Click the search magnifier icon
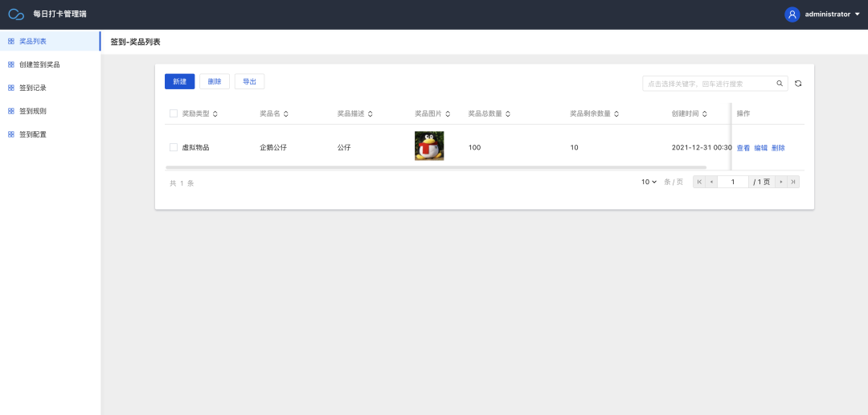Screen dimensions: 868x415 [x=780, y=84]
